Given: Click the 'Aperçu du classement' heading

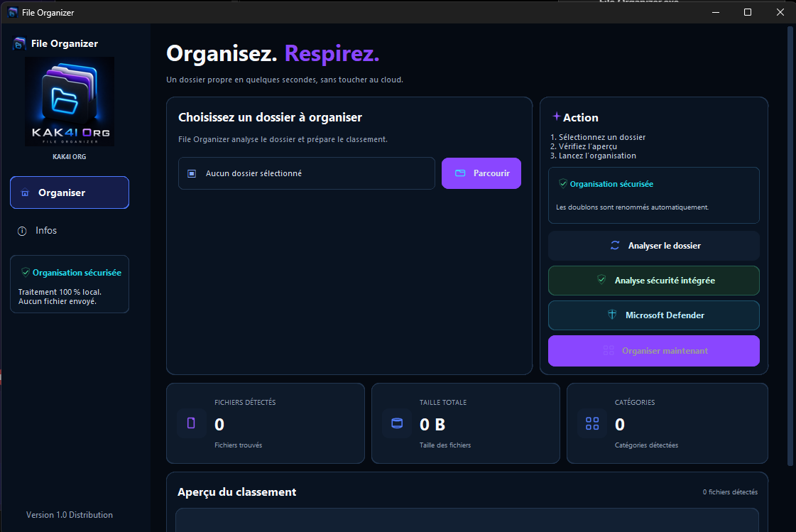Looking at the screenshot, I should (x=237, y=492).
